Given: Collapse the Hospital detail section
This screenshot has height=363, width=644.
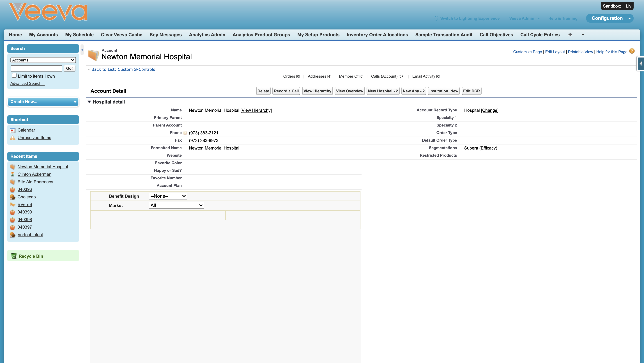Looking at the screenshot, I should click(89, 102).
